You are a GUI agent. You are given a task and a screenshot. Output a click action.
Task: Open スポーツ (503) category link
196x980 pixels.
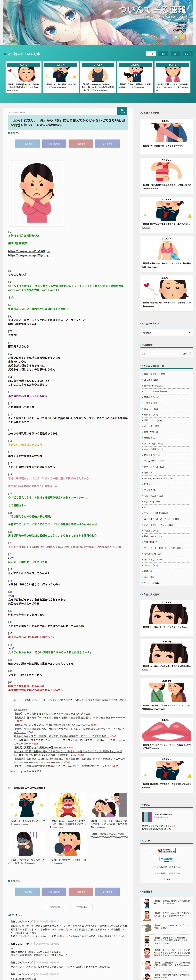pyautogui.click(x=151, y=565)
